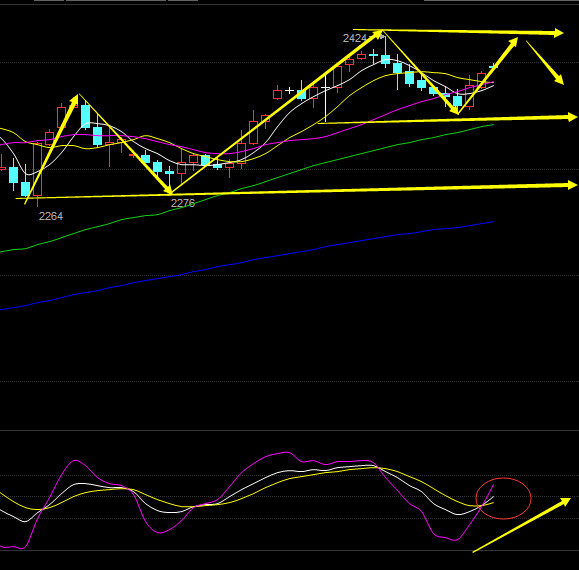
Task: Click the 2424 high price label
Action: pos(354,38)
